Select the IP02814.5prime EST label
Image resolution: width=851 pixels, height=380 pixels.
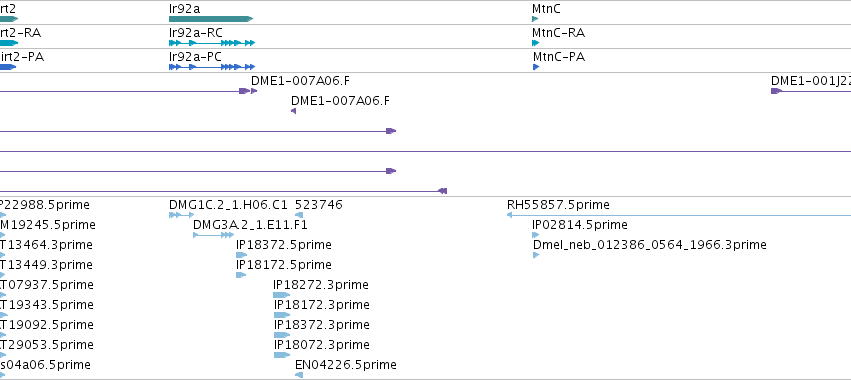(x=580, y=225)
